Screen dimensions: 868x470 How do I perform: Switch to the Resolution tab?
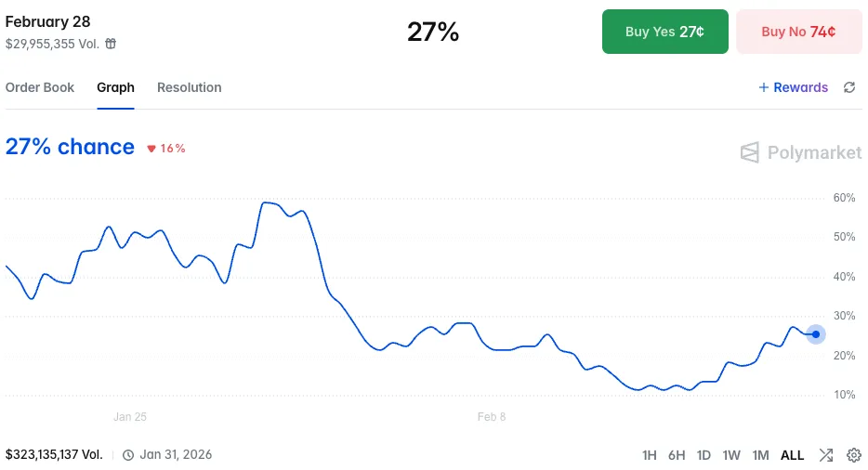pos(189,87)
